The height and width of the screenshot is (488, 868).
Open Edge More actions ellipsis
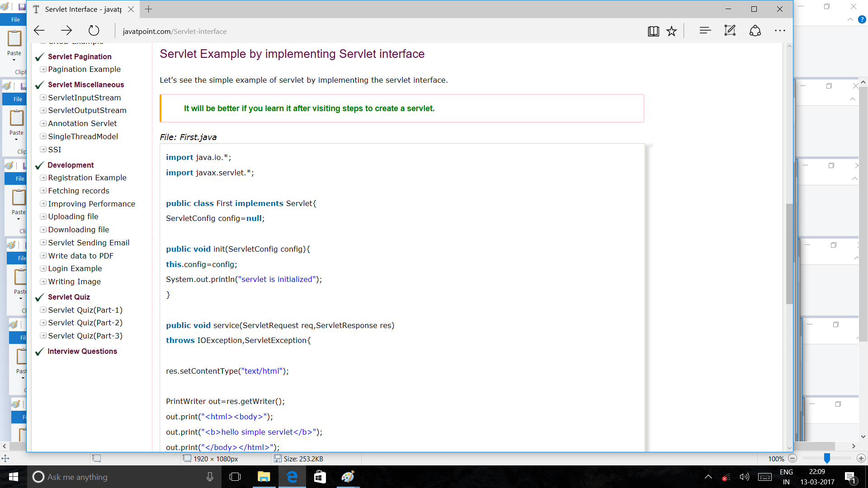(780, 31)
